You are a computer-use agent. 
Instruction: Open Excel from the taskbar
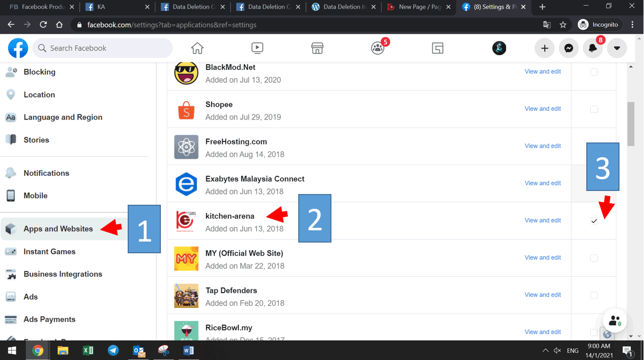[88, 351]
